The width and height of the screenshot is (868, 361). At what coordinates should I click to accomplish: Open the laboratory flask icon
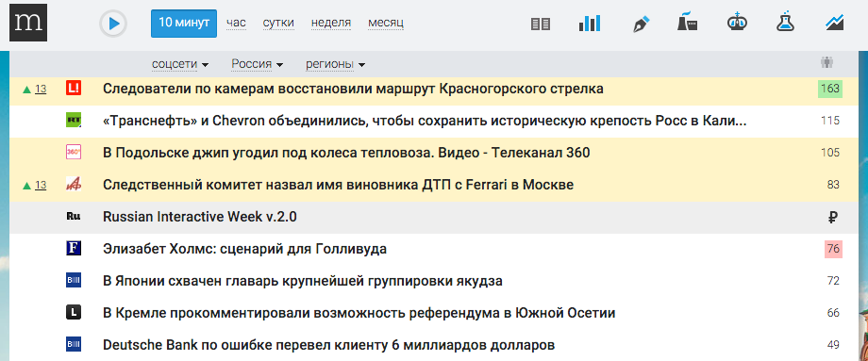coord(785,23)
